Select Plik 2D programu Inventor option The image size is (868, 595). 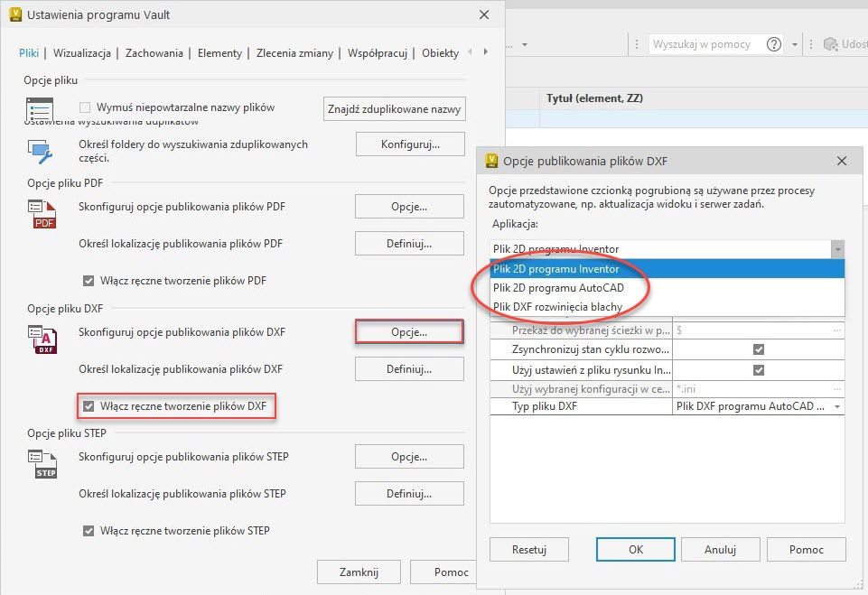click(667, 269)
